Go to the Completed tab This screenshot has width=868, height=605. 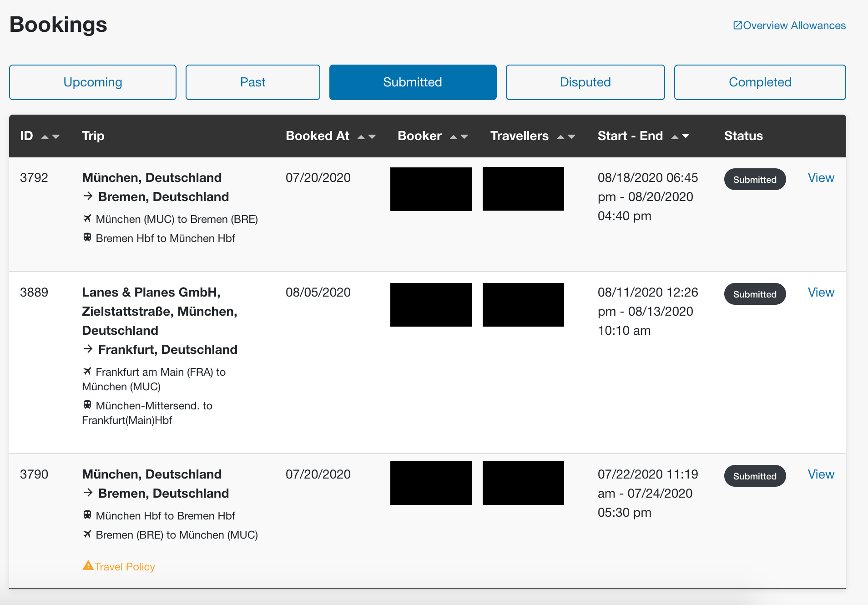[760, 82]
